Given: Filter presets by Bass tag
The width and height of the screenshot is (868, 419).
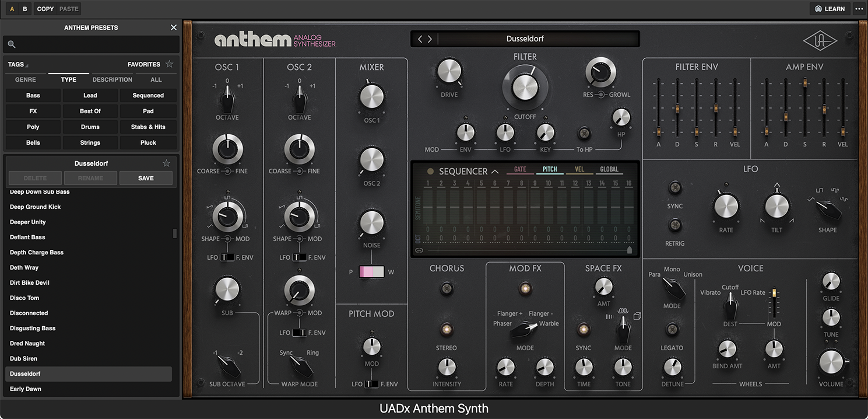Looking at the screenshot, I should 33,95.
